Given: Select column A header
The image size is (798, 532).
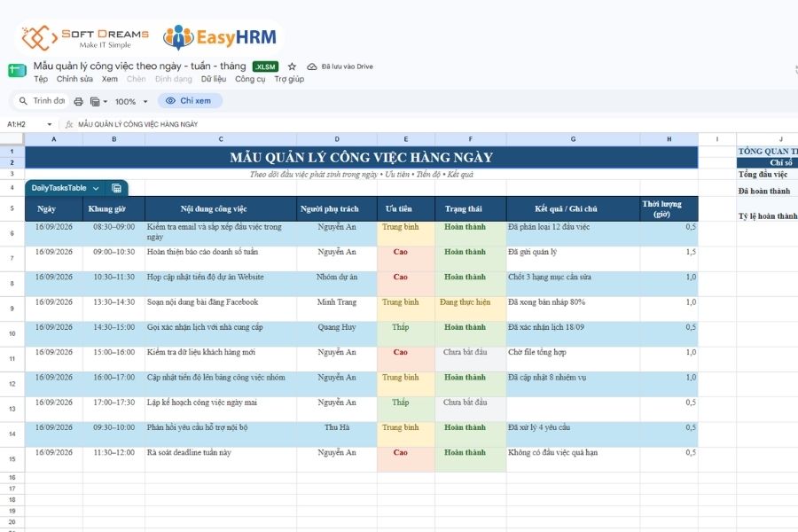Looking at the screenshot, I should tap(54, 139).
